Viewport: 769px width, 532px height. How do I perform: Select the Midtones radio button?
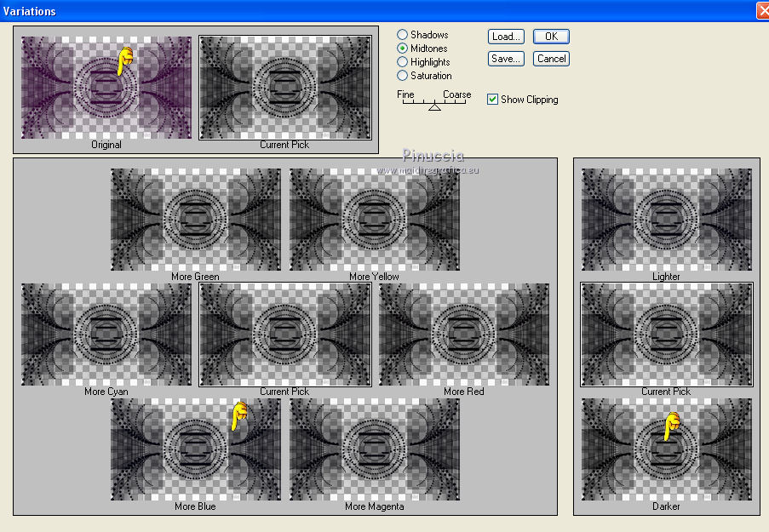coord(402,48)
